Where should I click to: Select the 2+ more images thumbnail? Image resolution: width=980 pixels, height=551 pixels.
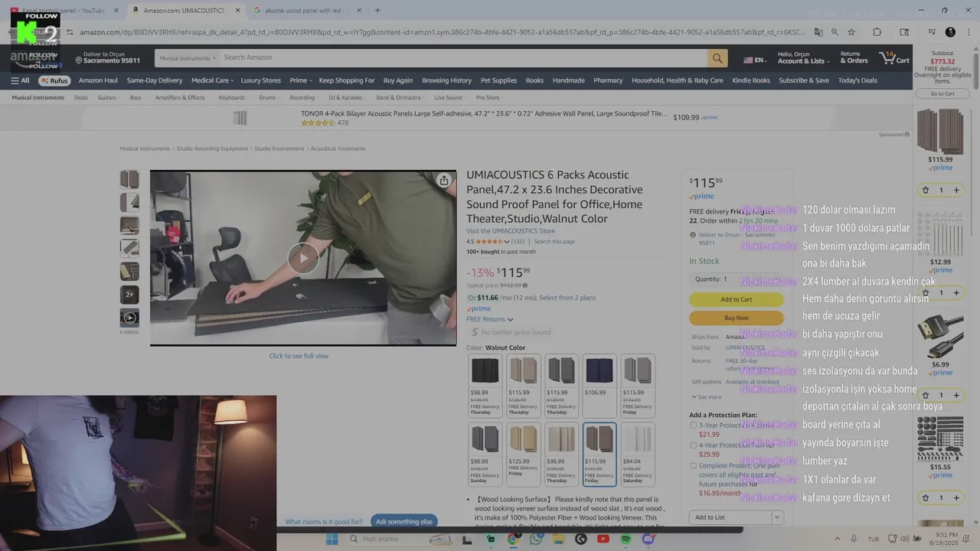click(129, 295)
